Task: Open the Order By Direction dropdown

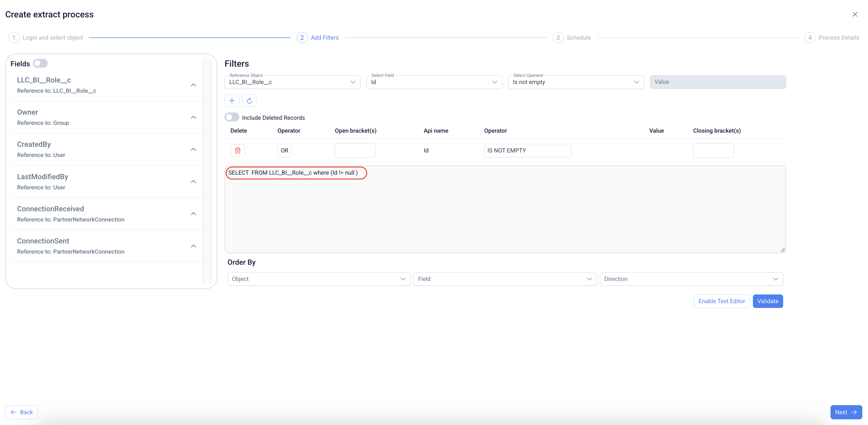Action: click(691, 279)
